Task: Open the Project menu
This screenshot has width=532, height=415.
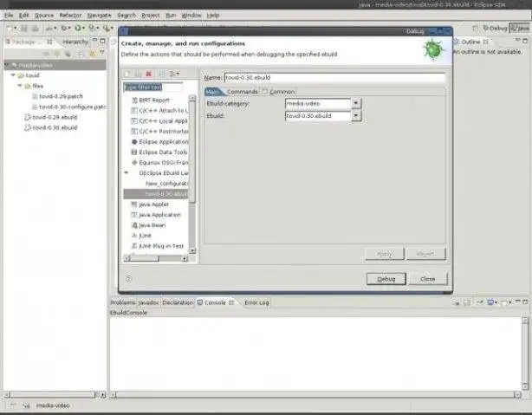Action: pyautogui.click(x=150, y=16)
